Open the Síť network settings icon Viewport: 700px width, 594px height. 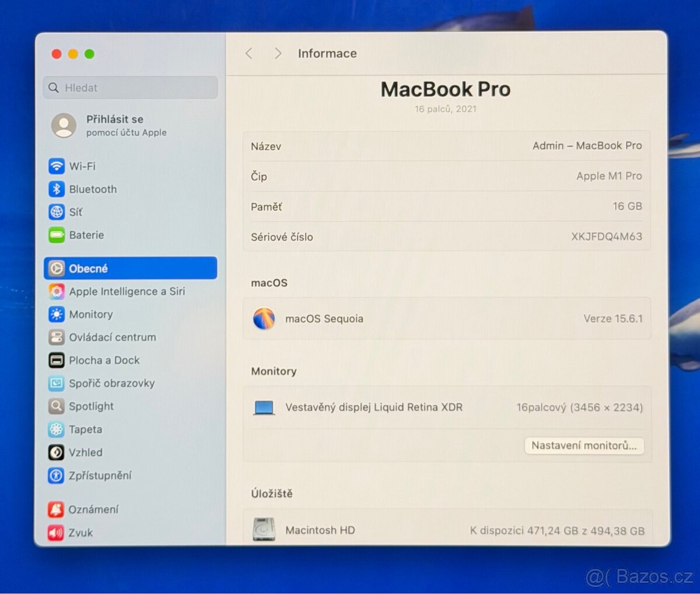point(56,212)
